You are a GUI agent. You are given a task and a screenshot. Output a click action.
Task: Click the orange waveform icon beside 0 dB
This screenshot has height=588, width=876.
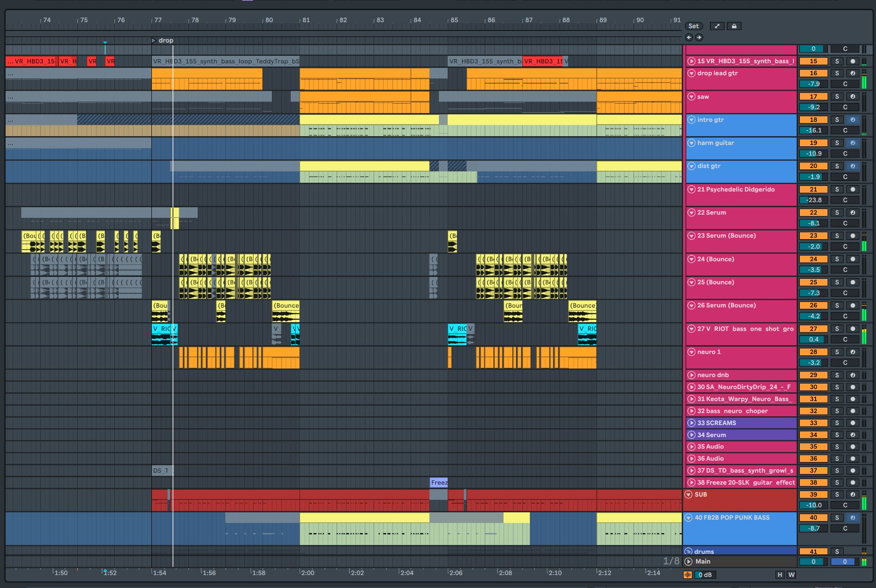[688, 575]
